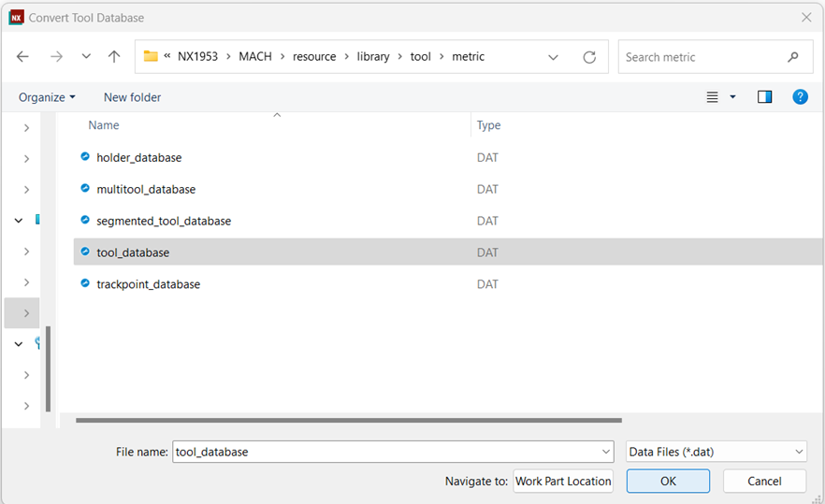825x504 pixels.
Task: Open the Help question mark icon
Action: (800, 97)
